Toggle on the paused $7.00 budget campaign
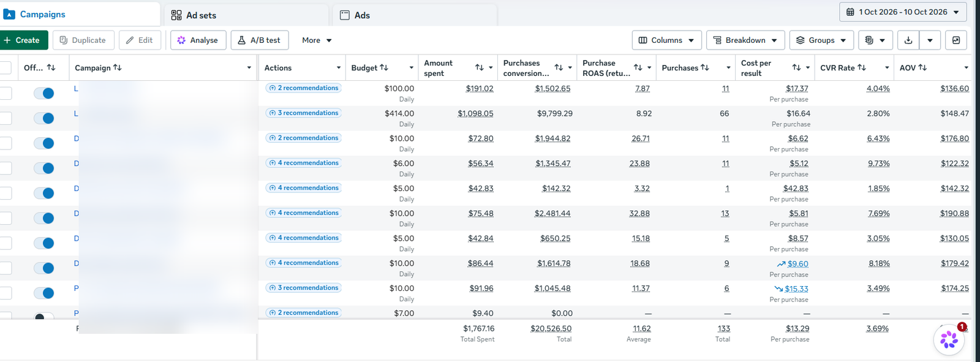The height and width of the screenshot is (362, 980). point(44,317)
